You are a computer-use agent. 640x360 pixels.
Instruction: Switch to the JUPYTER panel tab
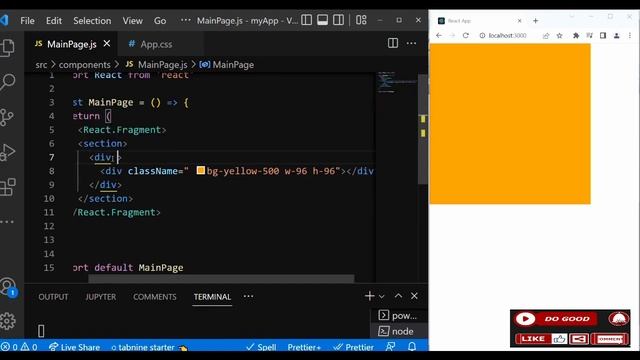click(101, 297)
